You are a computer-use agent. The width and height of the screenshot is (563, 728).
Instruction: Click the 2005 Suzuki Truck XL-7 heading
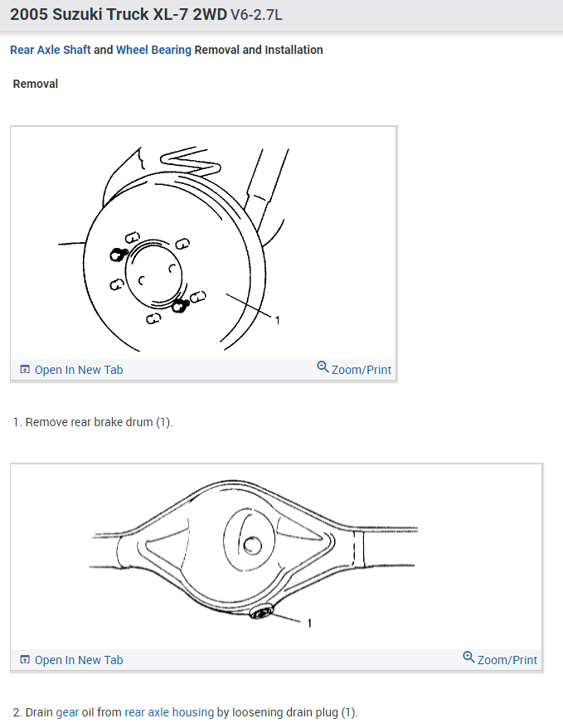[119, 15]
